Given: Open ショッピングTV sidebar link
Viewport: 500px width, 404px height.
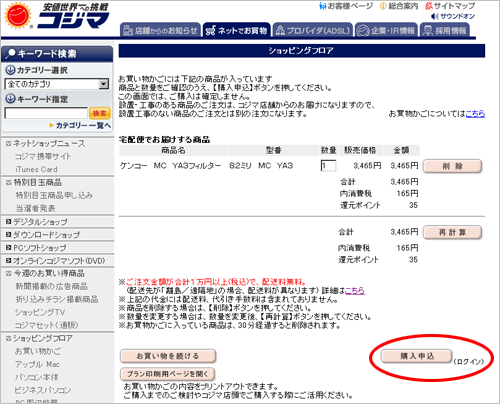Looking at the screenshot, I should [x=40, y=312].
